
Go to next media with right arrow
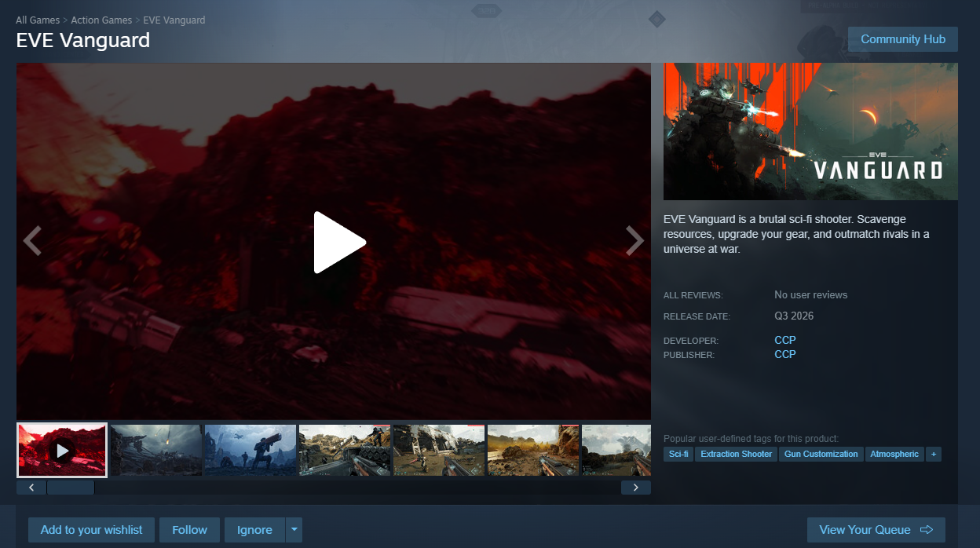(x=634, y=241)
